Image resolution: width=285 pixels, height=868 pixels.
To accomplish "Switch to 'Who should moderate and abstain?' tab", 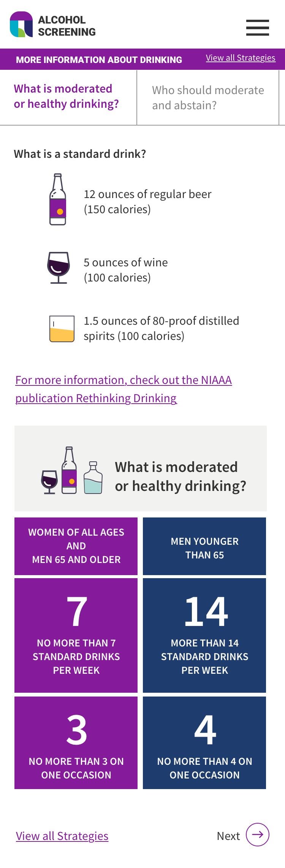I will click(x=208, y=98).
